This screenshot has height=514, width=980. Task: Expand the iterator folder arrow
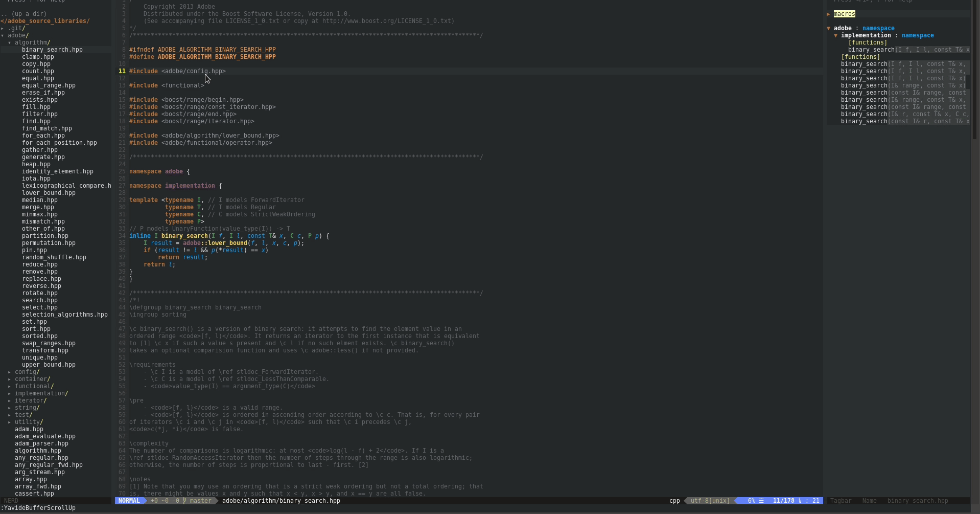point(10,400)
